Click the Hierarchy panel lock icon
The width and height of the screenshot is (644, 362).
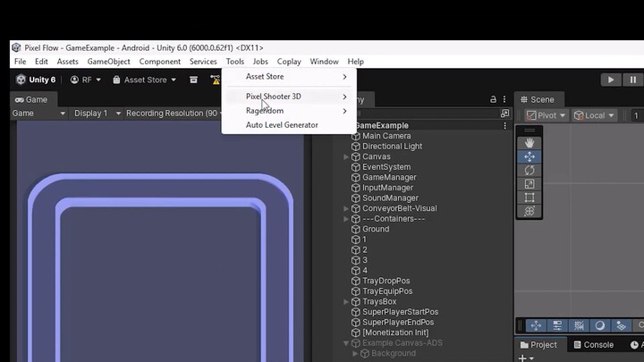click(x=493, y=99)
